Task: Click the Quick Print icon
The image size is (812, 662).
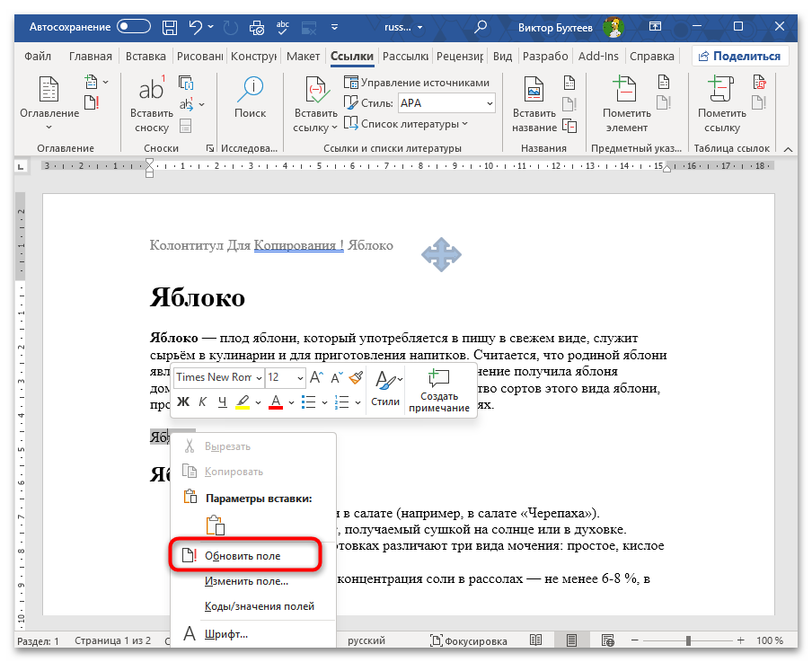Action: (x=256, y=28)
